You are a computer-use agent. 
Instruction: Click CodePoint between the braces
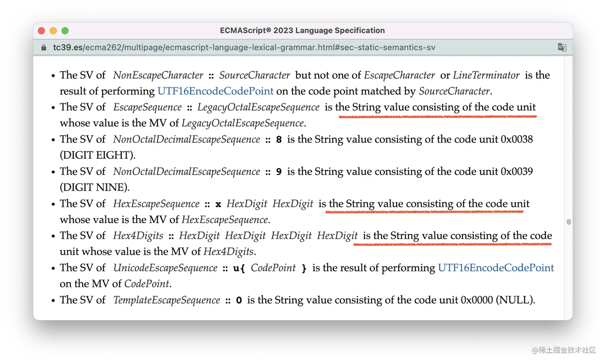[x=273, y=268]
